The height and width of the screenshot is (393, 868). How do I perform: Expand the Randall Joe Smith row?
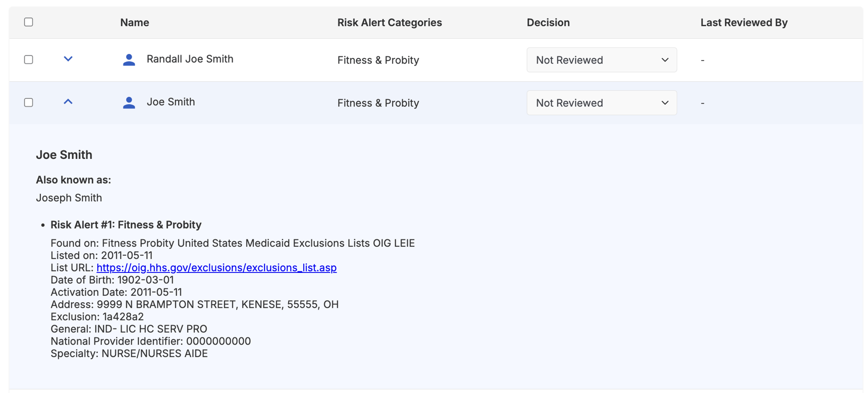68,59
